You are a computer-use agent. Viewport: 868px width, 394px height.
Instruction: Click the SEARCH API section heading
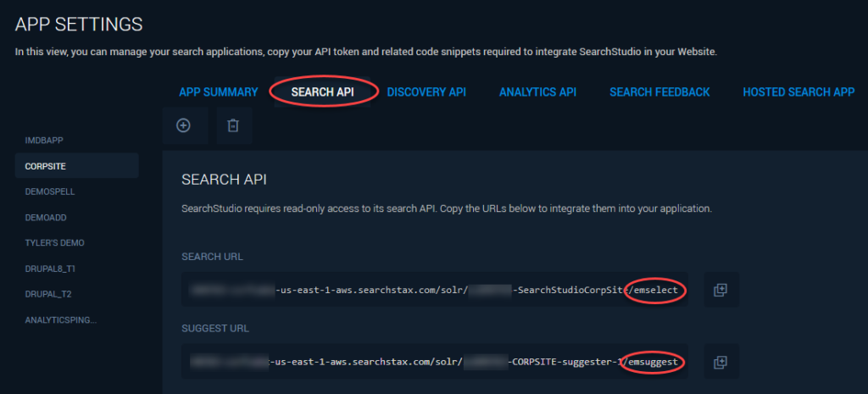[x=224, y=180]
